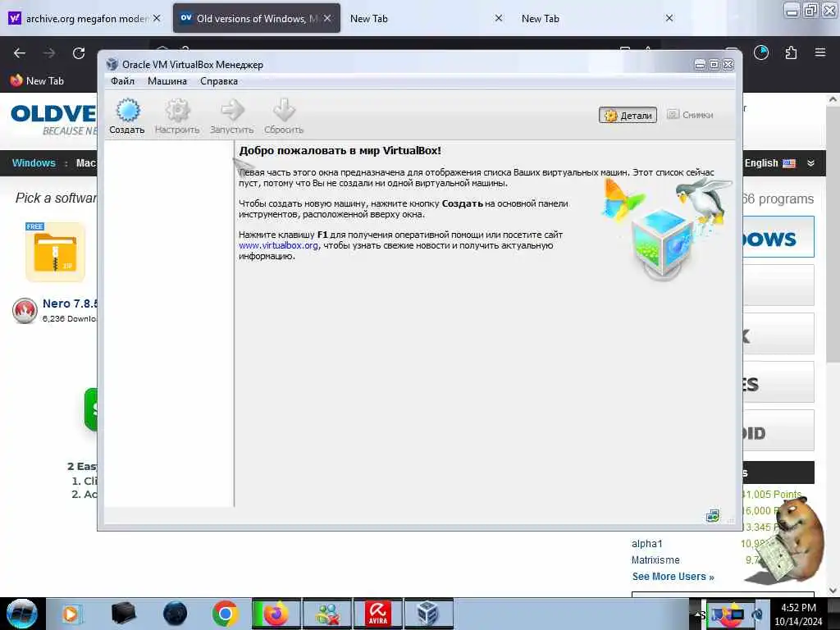Click the black box taskbar icon
The image size is (840, 630).
(x=123, y=614)
